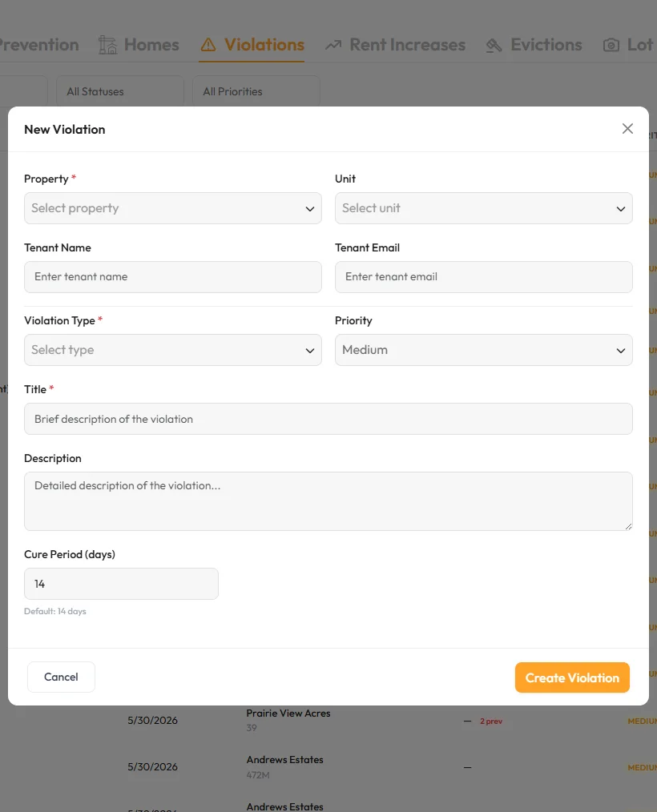Click the Description text area
Image resolution: width=657 pixels, height=812 pixels.
pos(328,500)
